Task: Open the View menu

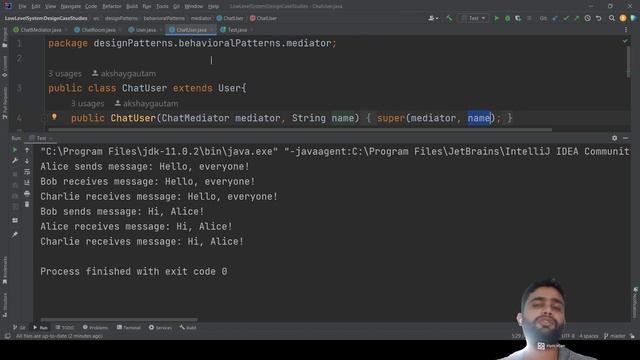Action: (50, 7)
